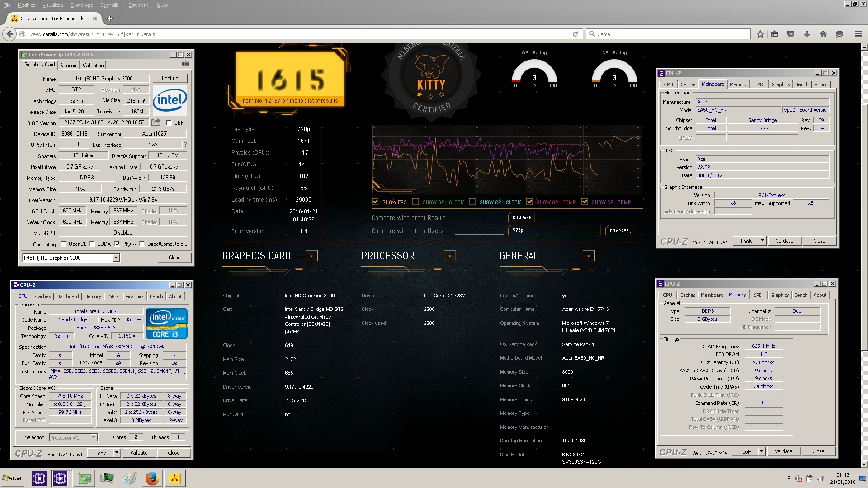The image size is (868, 488).
Task: Open the 576p compare users dropdown
Action: [x=555, y=230]
